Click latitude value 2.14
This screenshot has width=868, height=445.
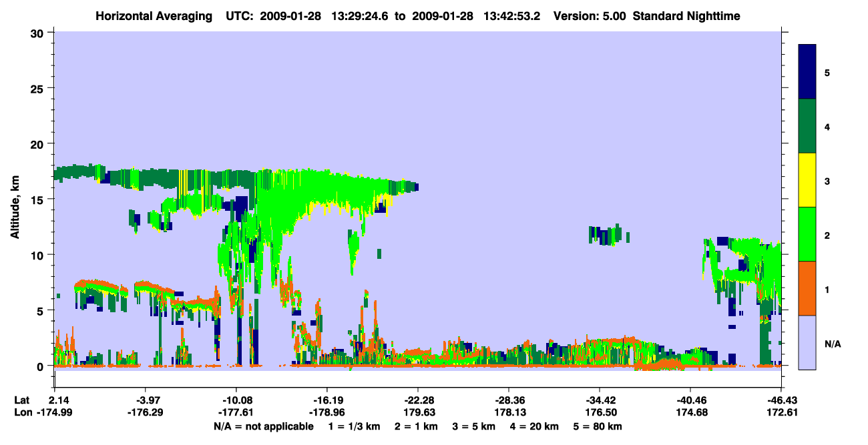59,400
